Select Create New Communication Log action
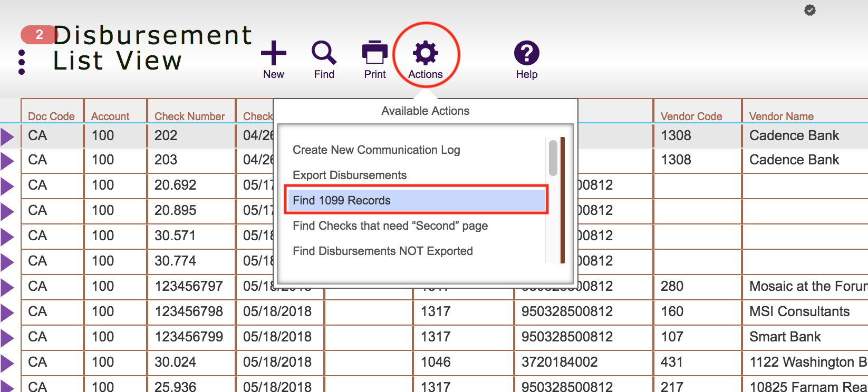The height and width of the screenshot is (392, 868). 376,150
